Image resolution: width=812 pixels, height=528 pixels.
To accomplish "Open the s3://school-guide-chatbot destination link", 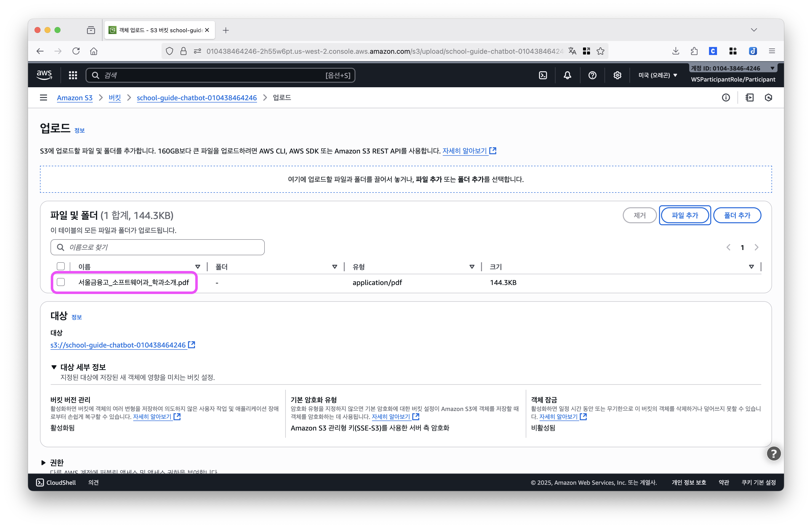I will tap(123, 345).
